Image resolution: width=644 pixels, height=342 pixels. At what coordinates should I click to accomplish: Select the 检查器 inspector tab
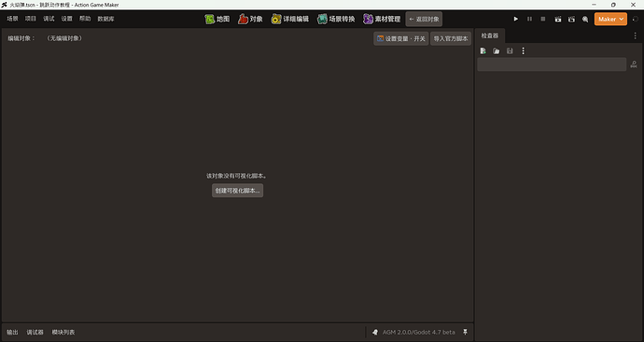pos(490,36)
